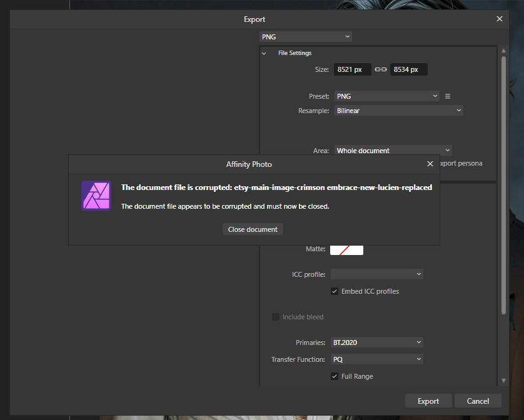
Task: Uncheck the Full Range checkbox
Action: point(335,376)
